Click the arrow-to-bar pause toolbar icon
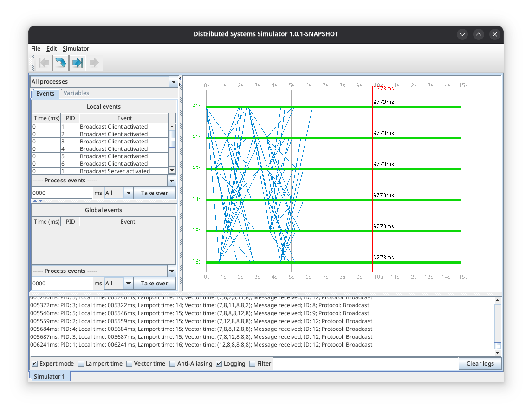This screenshot has width=532, height=413. click(x=78, y=63)
